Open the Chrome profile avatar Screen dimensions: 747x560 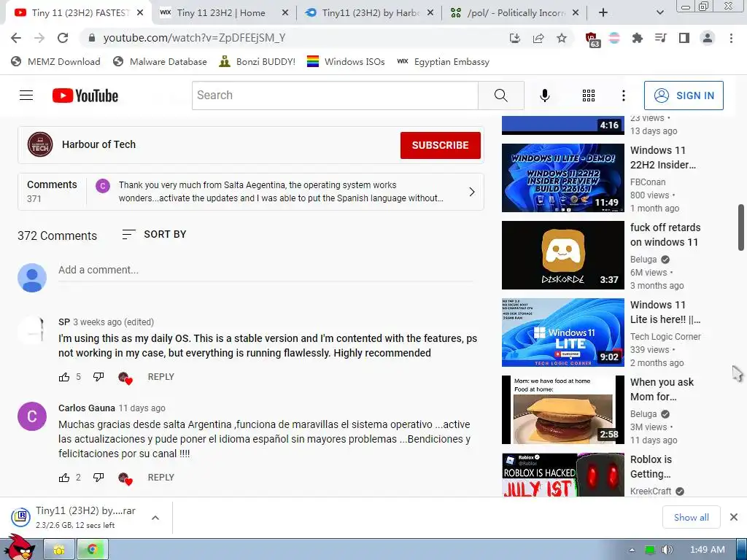coord(708,38)
